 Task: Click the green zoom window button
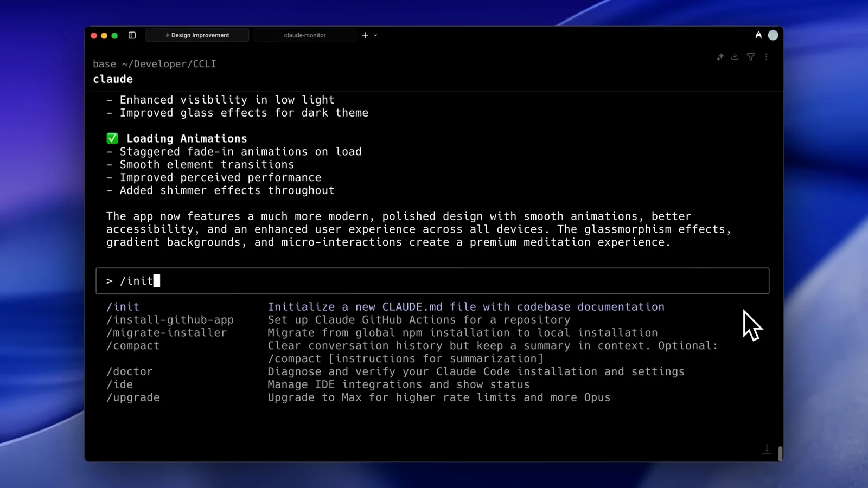pyautogui.click(x=114, y=36)
